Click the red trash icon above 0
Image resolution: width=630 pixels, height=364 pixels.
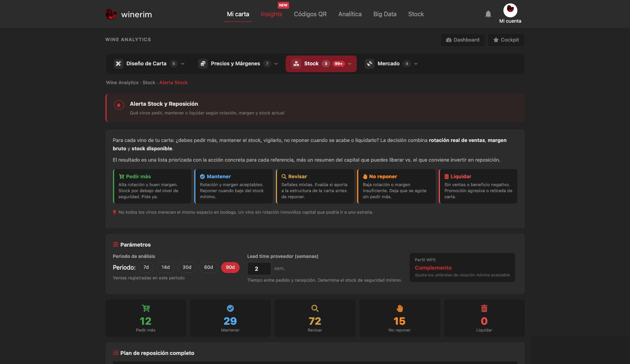point(484,308)
